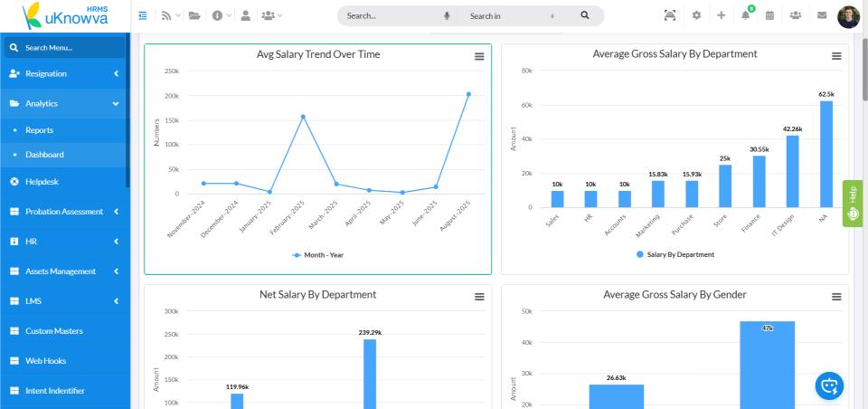Image resolution: width=868 pixels, height=409 pixels.
Task: Open the RSS feed icon in toolbar
Action: point(166,15)
